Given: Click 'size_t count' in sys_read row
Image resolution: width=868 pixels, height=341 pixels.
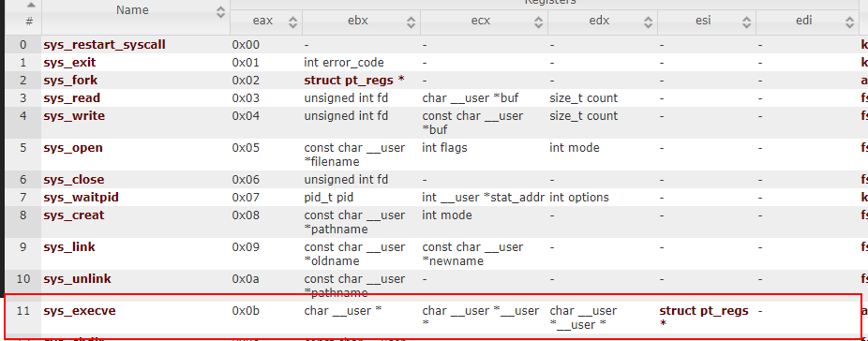Looking at the screenshot, I should click(x=583, y=98).
